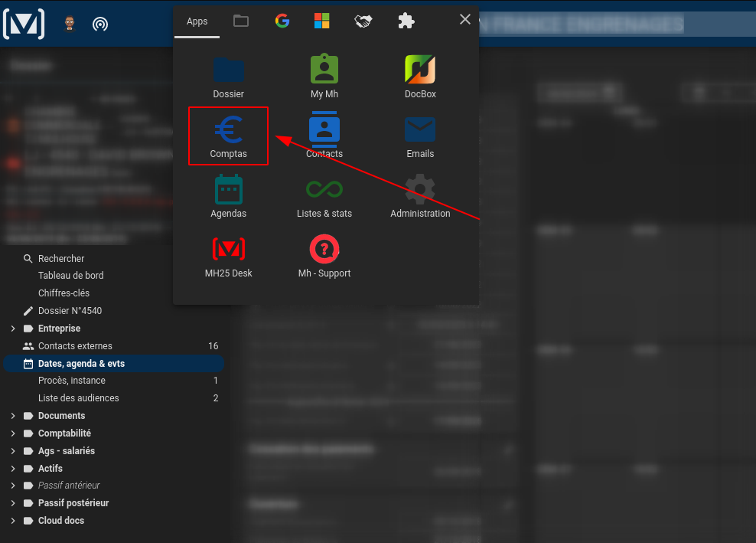Open Mh - Support app
Image resolution: width=756 pixels, height=543 pixels.
coord(324,257)
